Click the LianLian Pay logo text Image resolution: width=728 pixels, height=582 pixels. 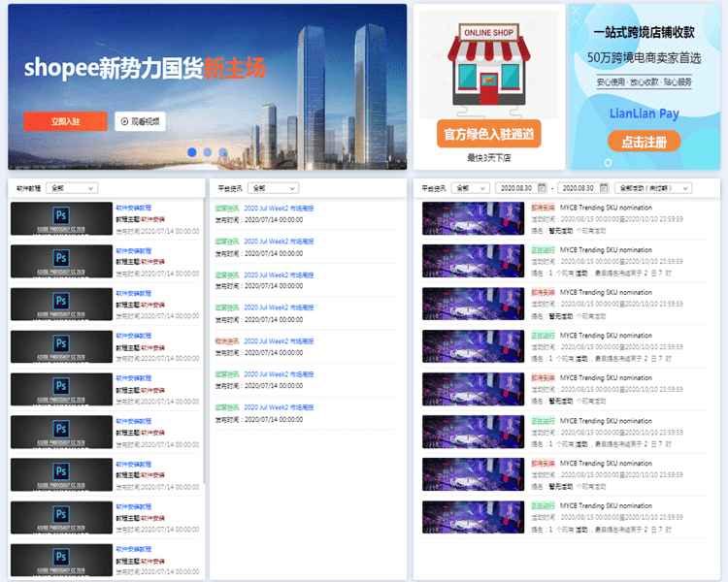point(644,113)
